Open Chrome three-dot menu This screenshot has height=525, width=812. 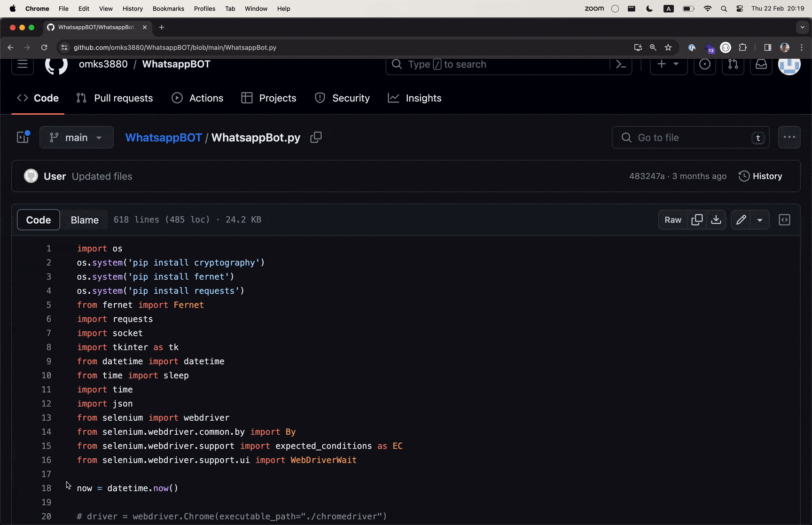pos(802,47)
